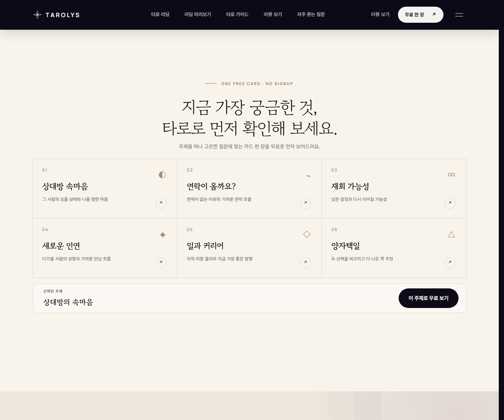Click the lightning icon on 연락이 올까요? card
This screenshot has width=504, height=420.
[308, 176]
